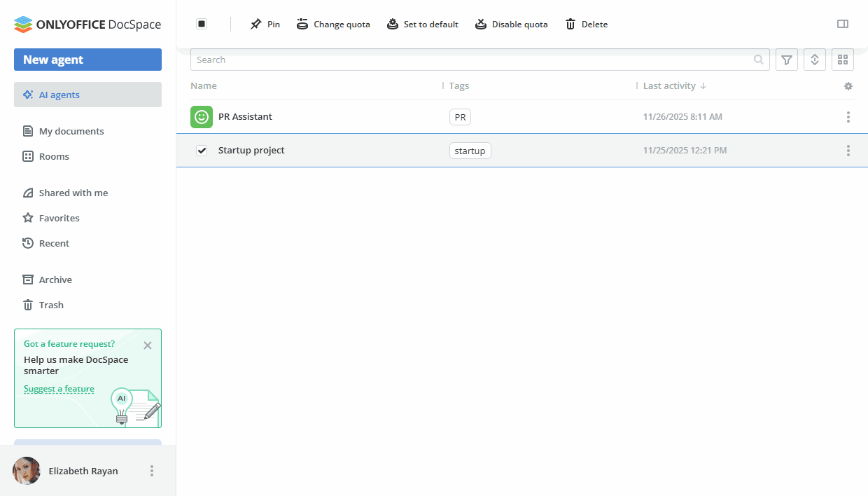This screenshot has height=496, width=868.
Task: Click the New agent button
Action: click(87, 60)
